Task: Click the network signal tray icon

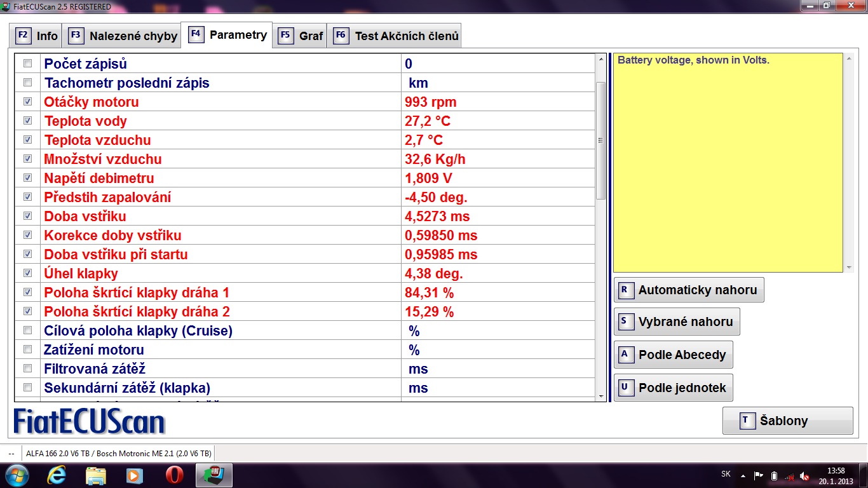Action: tap(789, 476)
